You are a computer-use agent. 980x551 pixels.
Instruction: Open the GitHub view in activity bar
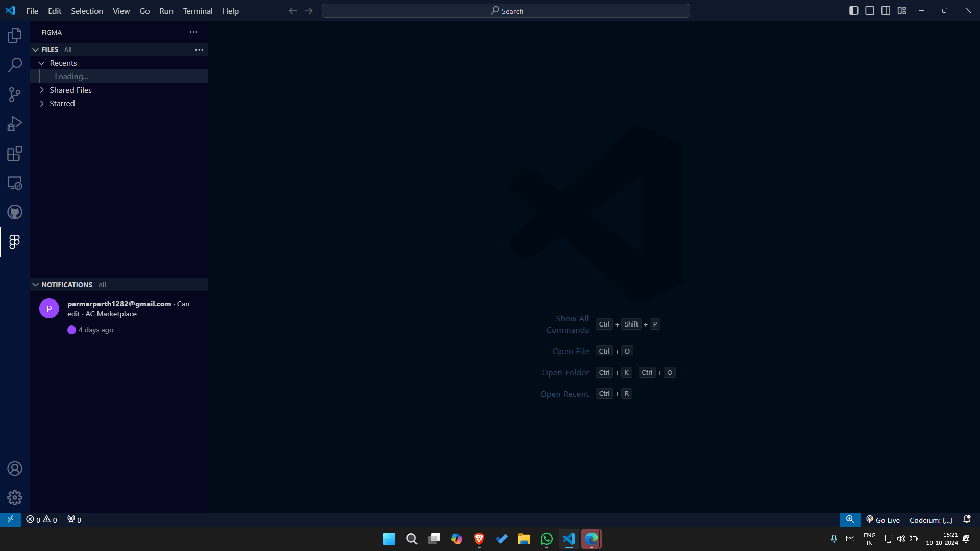(x=15, y=212)
